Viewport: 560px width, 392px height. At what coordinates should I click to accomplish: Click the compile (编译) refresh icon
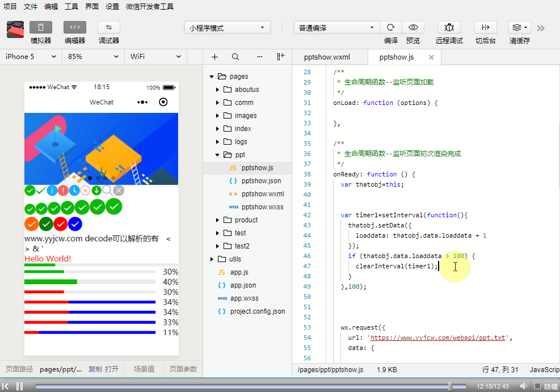pos(391,27)
